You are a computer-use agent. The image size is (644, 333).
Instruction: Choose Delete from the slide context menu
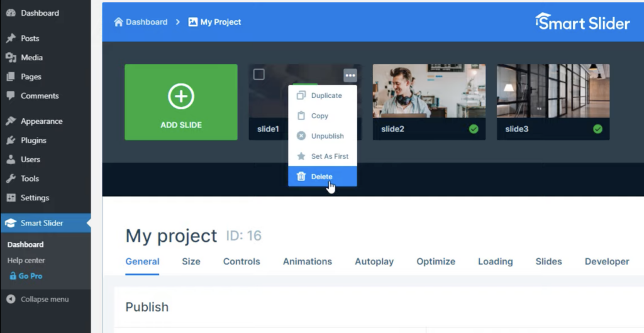click(322, 177)
